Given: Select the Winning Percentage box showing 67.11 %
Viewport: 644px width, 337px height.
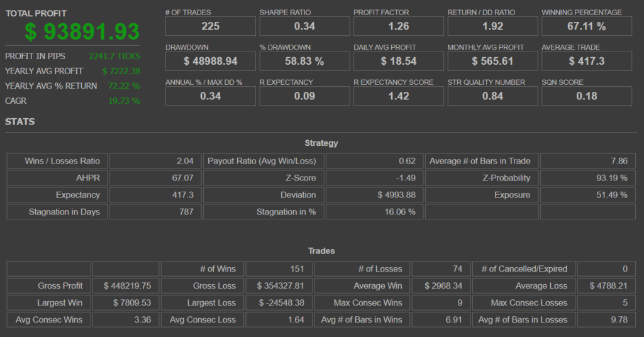Looking at the screenshot, I should (x=587, y=26).
